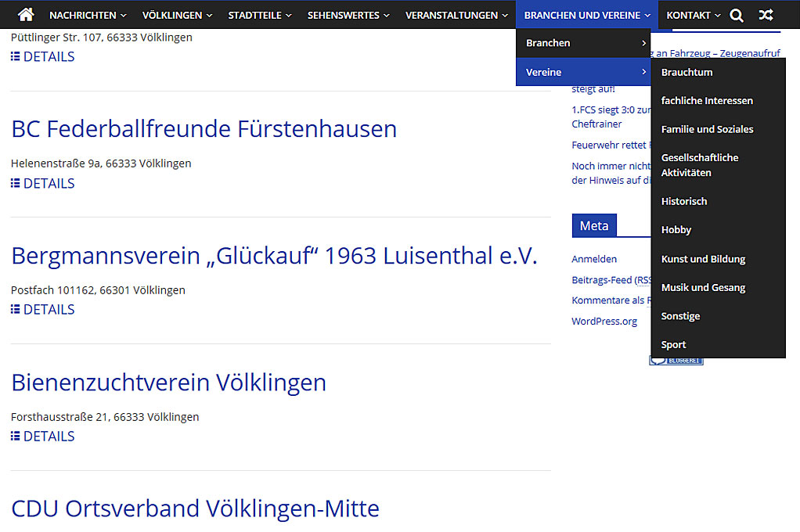The width and height of the screenshot is (800, 532).
Task: Open the Veranstaltungen menu
Action: point(456,15)
